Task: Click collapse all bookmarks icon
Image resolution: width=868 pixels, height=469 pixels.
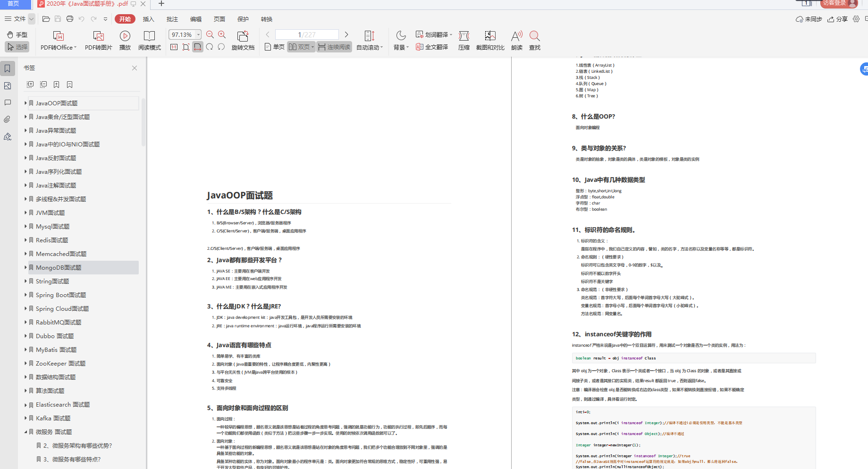Action: (x=43, y=85)
